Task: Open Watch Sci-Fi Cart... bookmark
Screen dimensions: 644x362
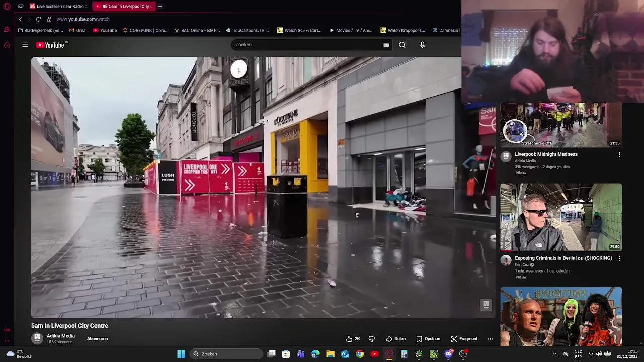Action: tap(300, 30)
